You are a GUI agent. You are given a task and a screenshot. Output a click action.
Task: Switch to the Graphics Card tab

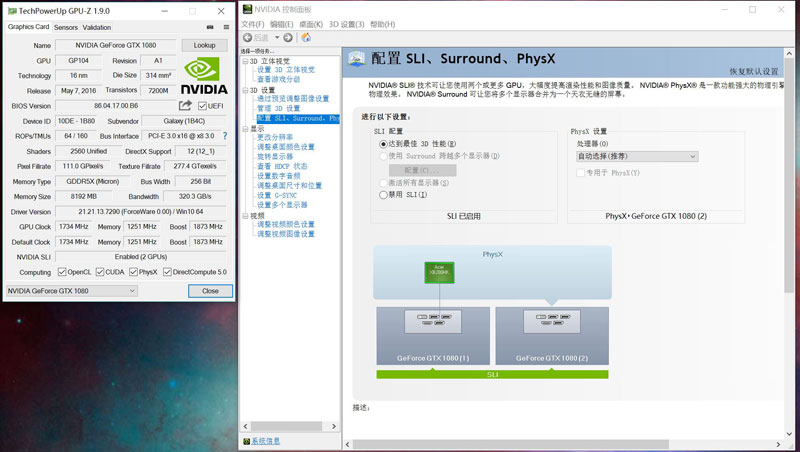click(29, 27)
